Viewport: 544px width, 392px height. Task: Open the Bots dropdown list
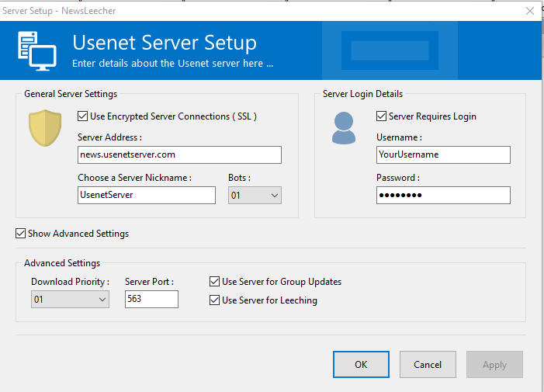point(255,196)
